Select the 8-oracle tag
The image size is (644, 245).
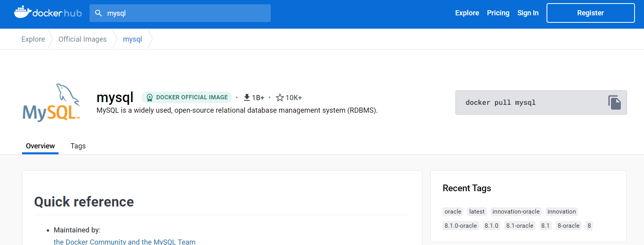[568, 226]
